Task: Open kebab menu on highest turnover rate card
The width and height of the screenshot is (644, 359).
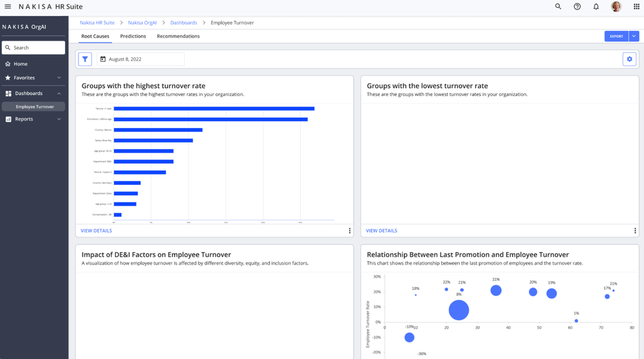Action: click(x=350, y=231)
